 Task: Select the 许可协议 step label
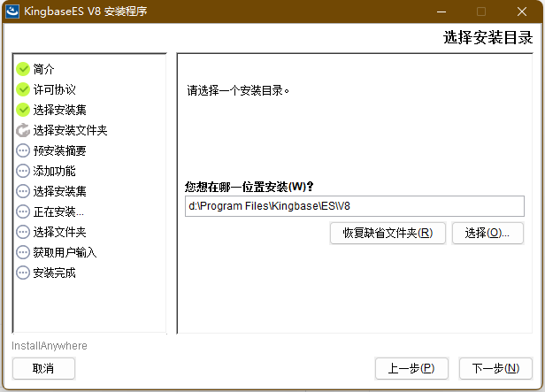click(x=55, y=89)
